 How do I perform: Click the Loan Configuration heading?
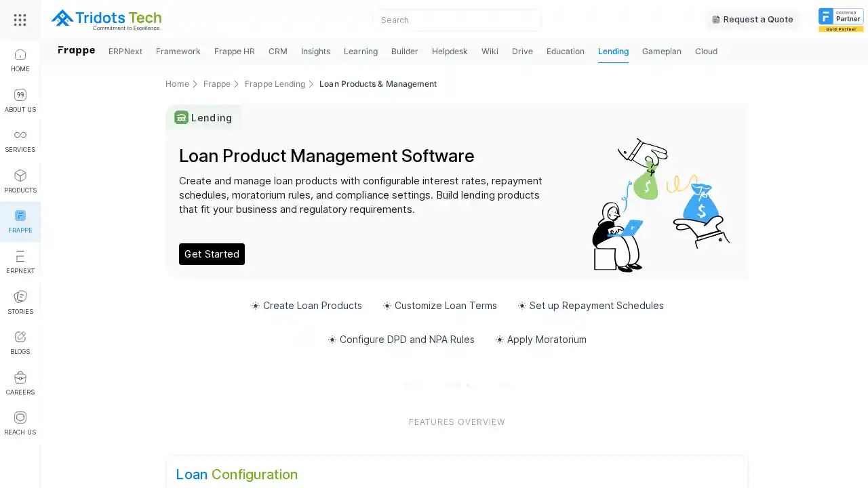tap(237, 474)
